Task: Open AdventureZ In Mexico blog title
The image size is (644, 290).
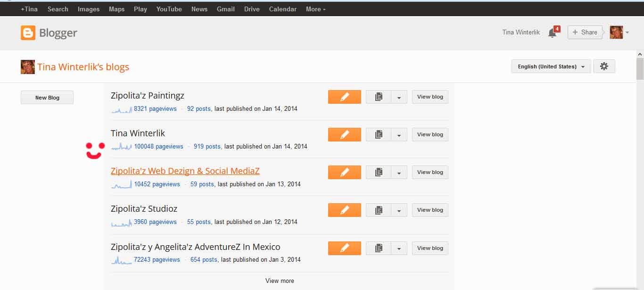Action: coord(196,247)
